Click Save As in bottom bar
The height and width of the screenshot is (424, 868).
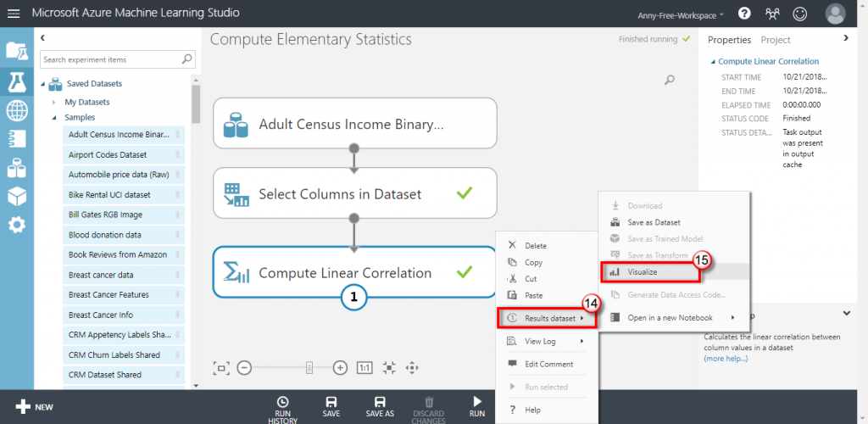click(x=380, y=407)
